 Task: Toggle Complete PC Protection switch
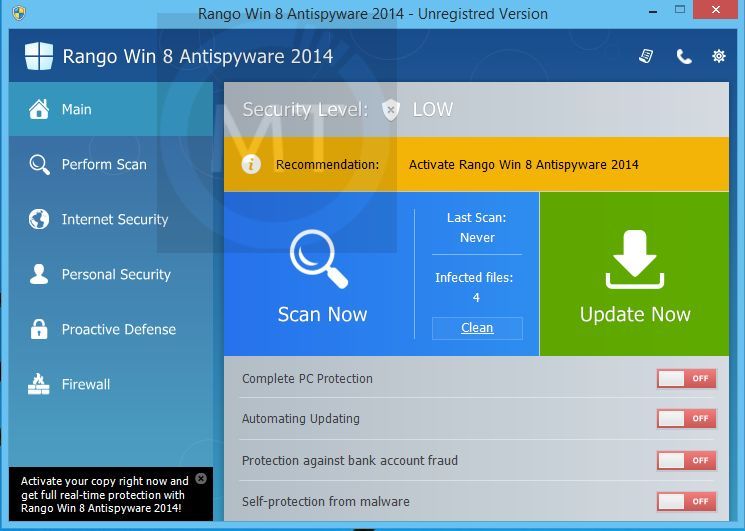click(687, 379)
